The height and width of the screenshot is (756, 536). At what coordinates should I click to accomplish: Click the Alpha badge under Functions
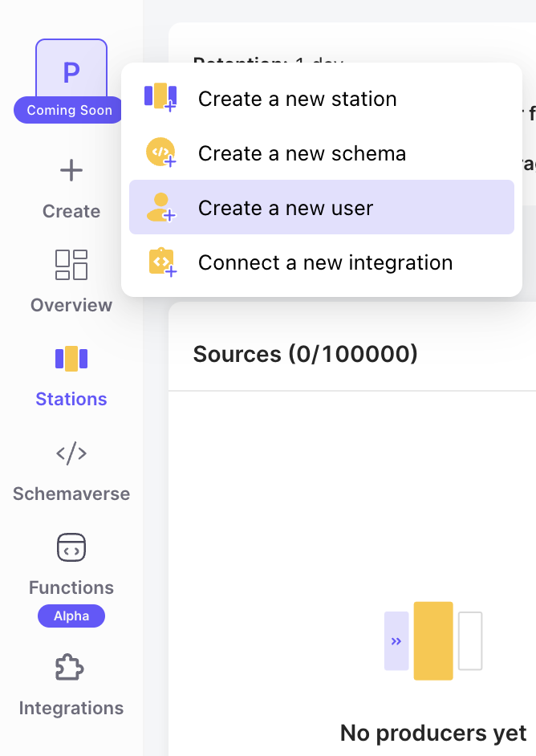pyautogui.click(x=71, y=616)
